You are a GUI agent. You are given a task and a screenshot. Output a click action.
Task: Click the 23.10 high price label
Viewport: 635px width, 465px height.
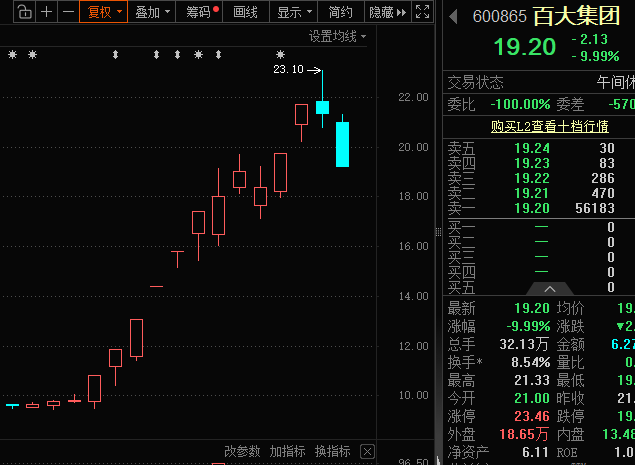(288, 69)
